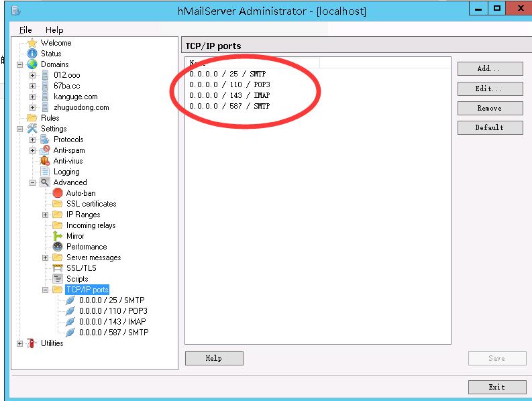The height and width of the screenshot is (401, 532).
Task: Expand the IP Ranges tree node
Action: coord(45,215)
